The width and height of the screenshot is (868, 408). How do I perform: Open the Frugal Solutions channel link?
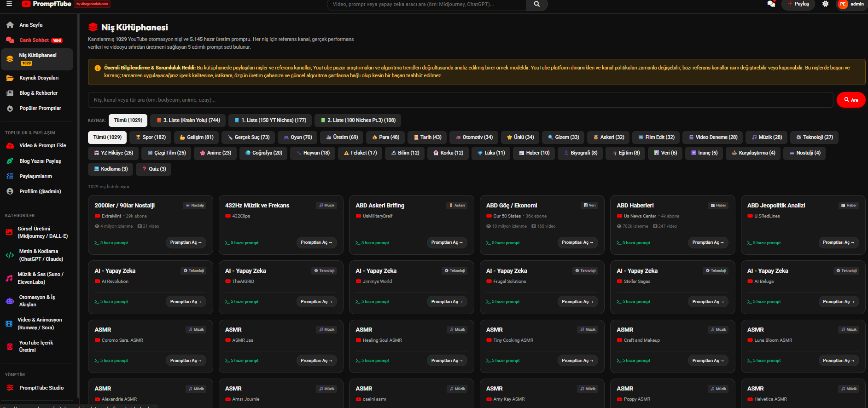click(510, 282)
